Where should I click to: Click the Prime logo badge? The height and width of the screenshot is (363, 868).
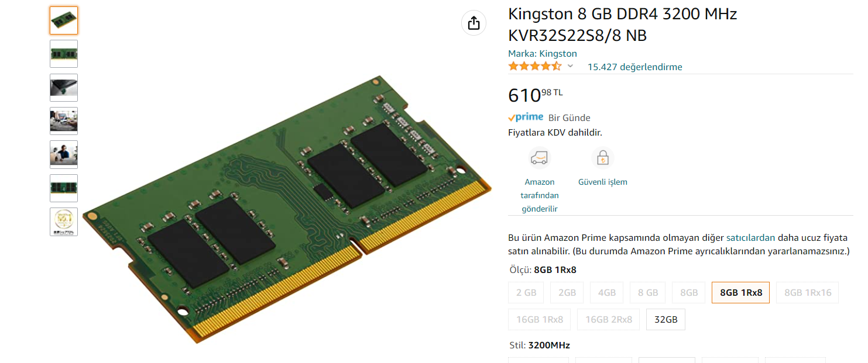[526, 117]
